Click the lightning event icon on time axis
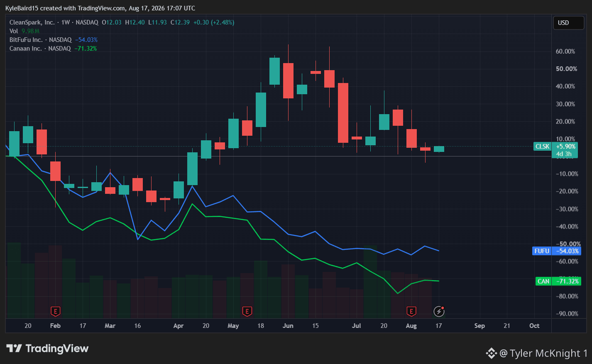592x364 pixels. [x=439, y=311]
